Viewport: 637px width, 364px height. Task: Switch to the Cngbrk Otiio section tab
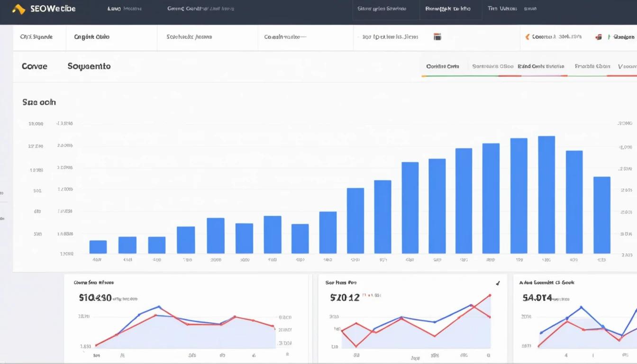click(91, 37)
